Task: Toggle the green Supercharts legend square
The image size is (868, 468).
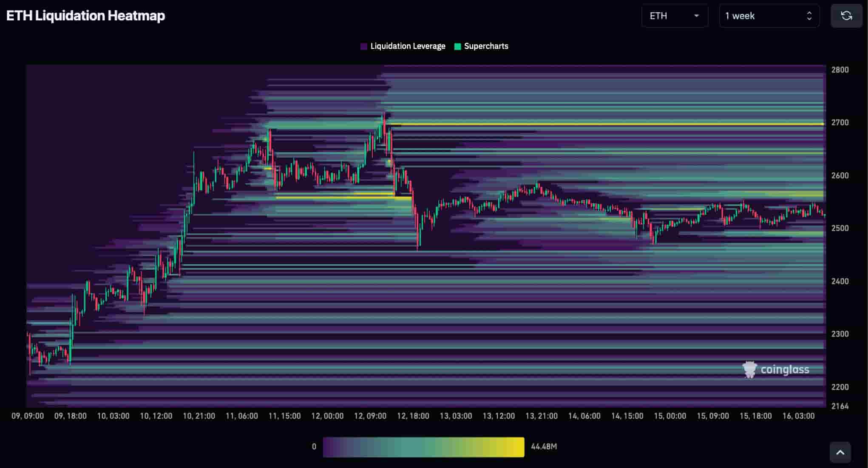Action: pyautogui.click(x=457, y=46)
